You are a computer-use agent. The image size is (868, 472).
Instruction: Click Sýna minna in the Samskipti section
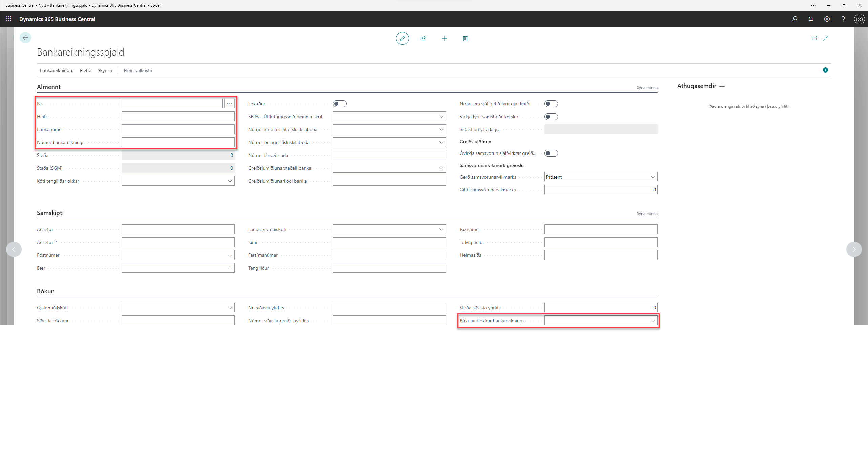(647, 214)
